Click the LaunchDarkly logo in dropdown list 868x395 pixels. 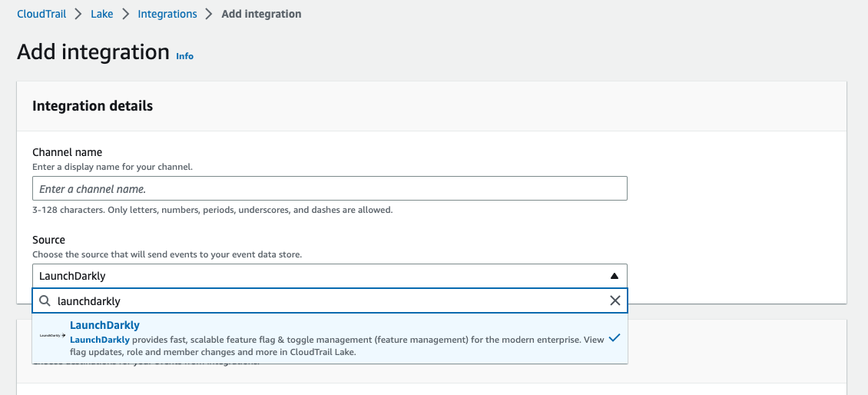pyautogui.click(x=52, y=336)
